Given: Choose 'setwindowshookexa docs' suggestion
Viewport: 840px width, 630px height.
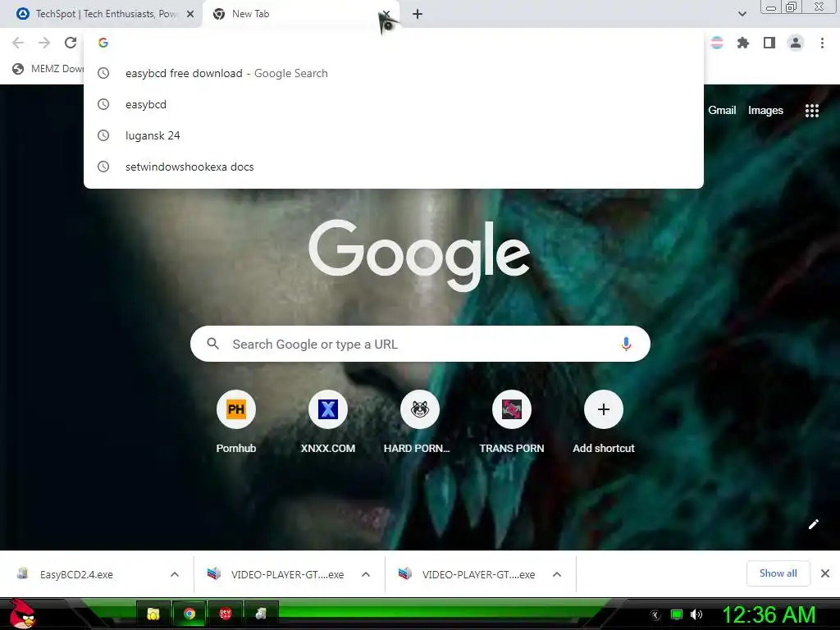Looking at the screenshot, I should coord(393,167).
